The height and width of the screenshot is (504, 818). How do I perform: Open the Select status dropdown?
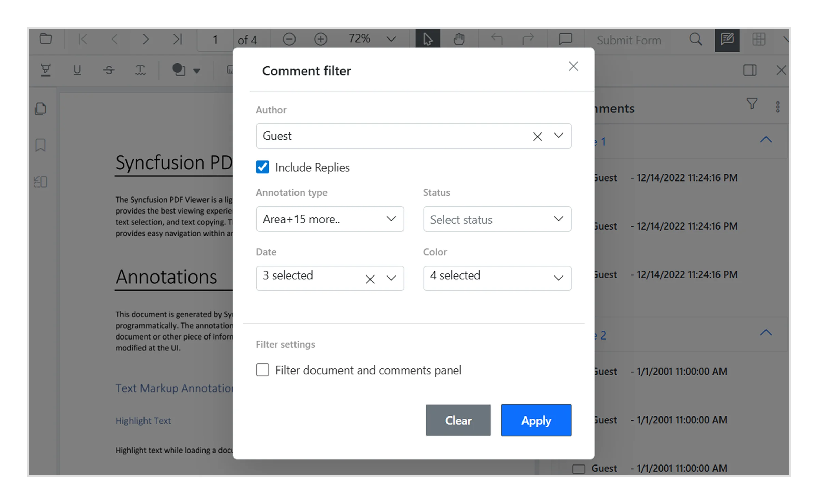(497, 219)
